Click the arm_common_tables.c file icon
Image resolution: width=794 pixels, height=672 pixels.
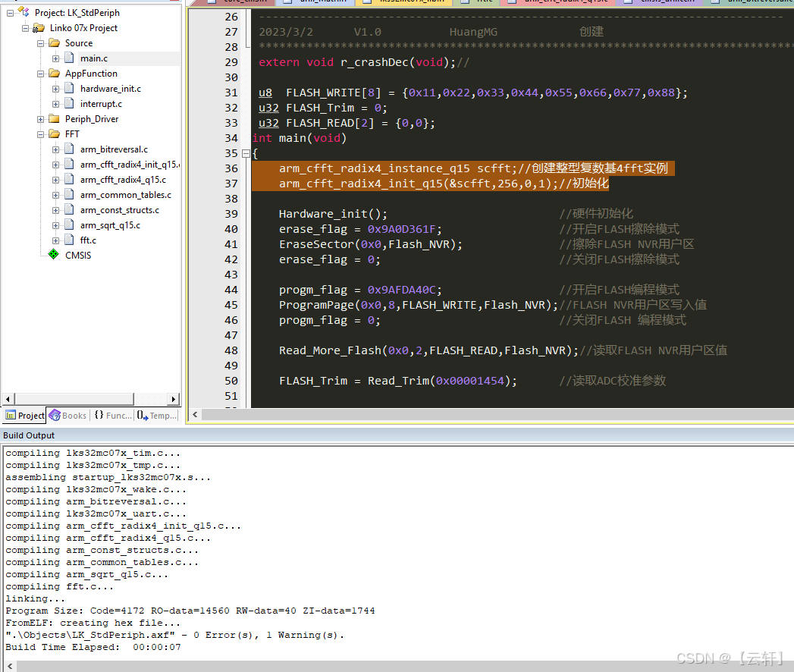point(69,195)
